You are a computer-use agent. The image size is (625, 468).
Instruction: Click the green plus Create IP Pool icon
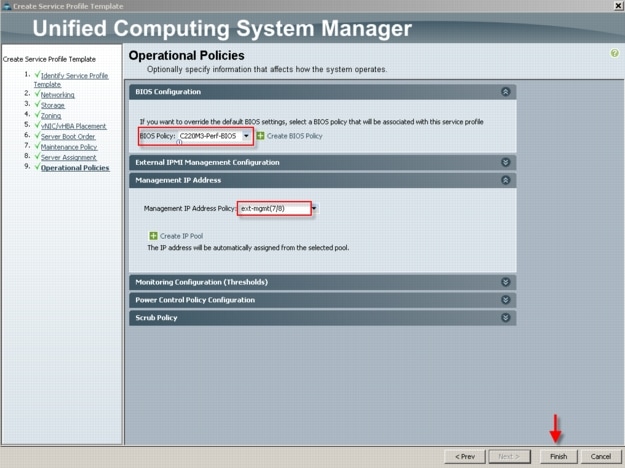click(153, 236)
